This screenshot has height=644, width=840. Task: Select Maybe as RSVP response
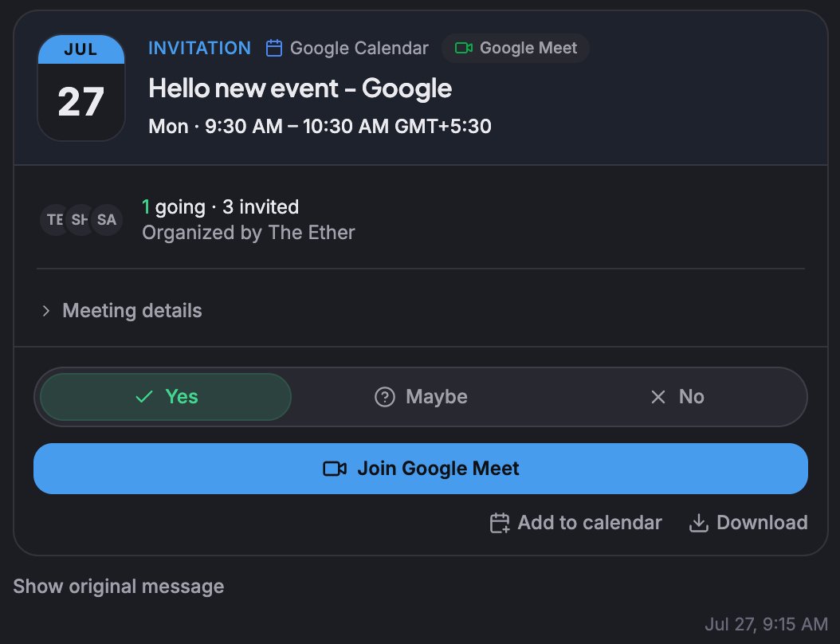pos(421,397)
